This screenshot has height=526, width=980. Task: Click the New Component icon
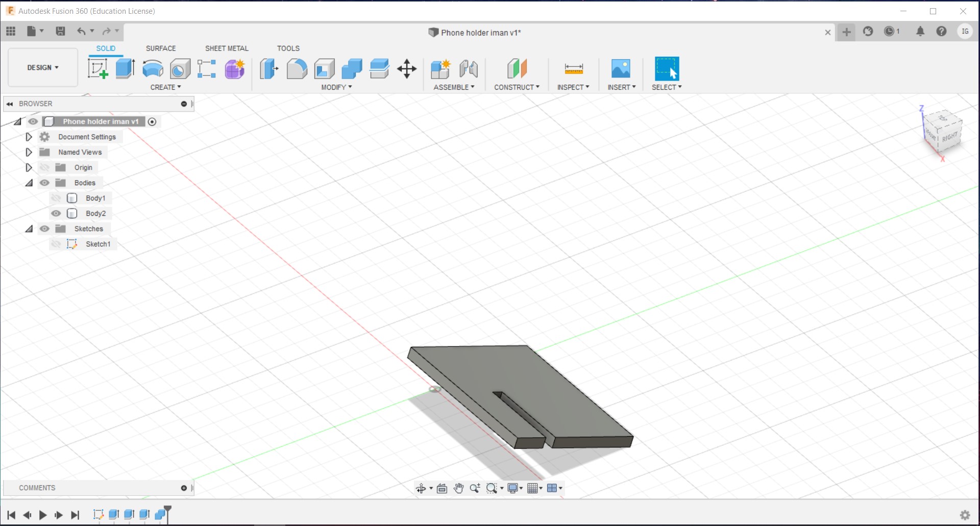coord(440,68)
